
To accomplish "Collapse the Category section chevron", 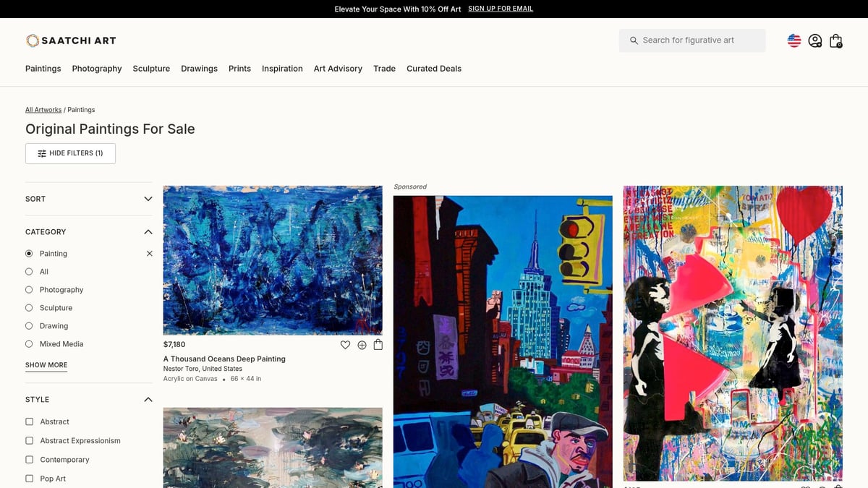I will point(148,232).
